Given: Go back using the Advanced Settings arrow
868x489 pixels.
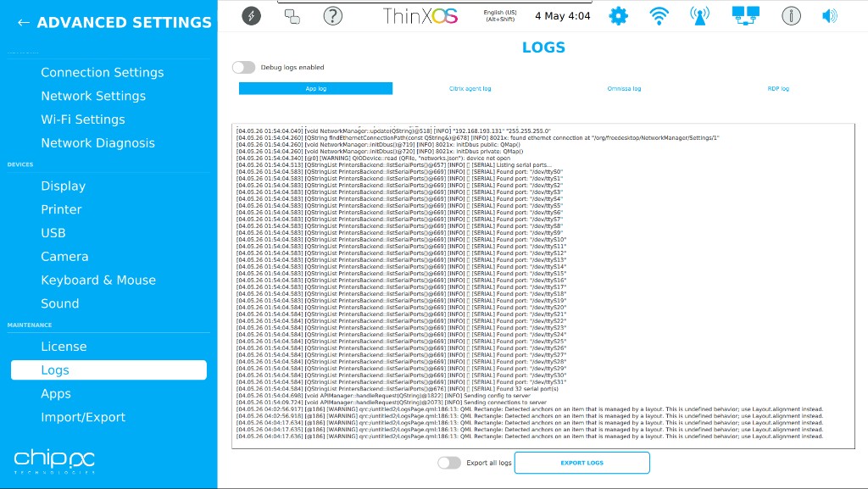Looking at the screenshot, I should click(x=23, y=23).
